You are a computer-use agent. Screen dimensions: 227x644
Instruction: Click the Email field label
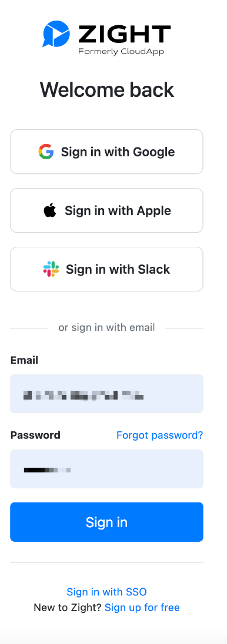tap(24, 360)
